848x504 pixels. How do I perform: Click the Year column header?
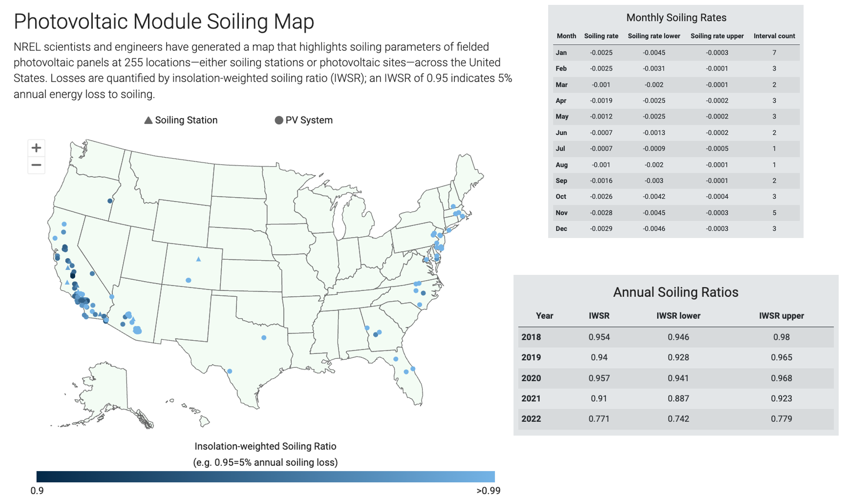click(544, 316)
